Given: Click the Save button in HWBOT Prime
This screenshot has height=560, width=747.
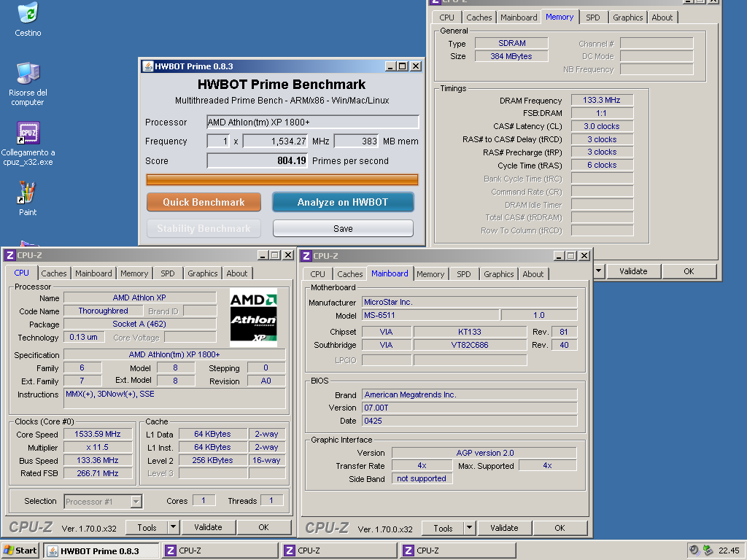Looking at the screenshot, I should coord(343,228).
